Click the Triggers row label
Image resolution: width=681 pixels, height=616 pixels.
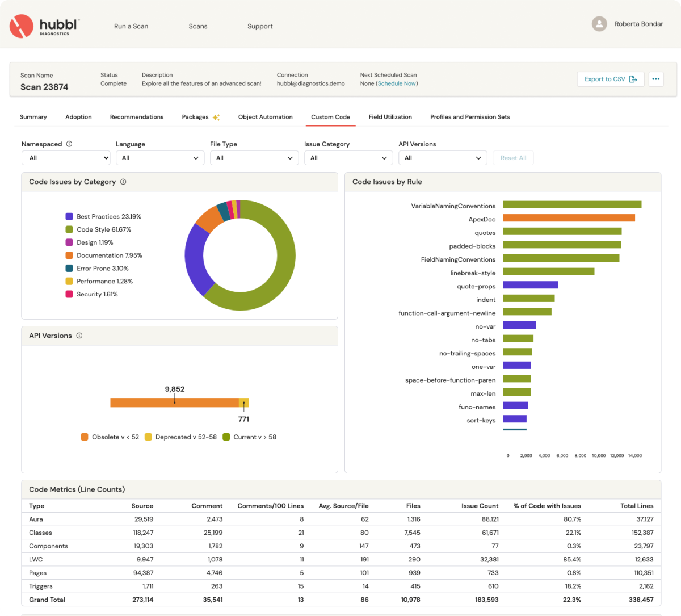41,586
